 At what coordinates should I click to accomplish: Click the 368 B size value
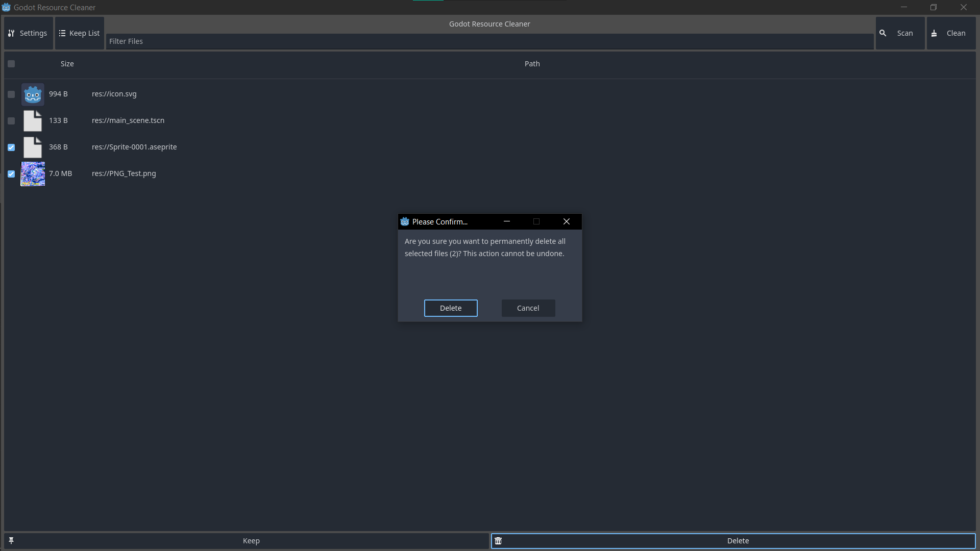tap(58, 147)
